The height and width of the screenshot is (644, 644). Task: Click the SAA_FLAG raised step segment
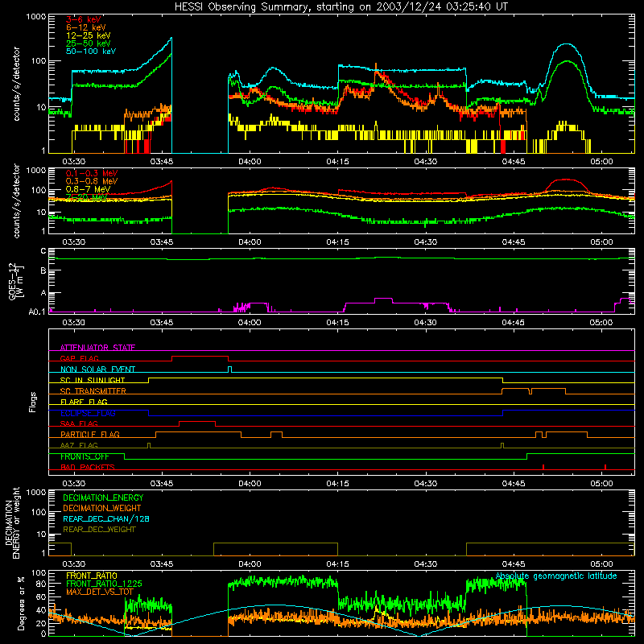pyautogui.click(x=197, y=421)
